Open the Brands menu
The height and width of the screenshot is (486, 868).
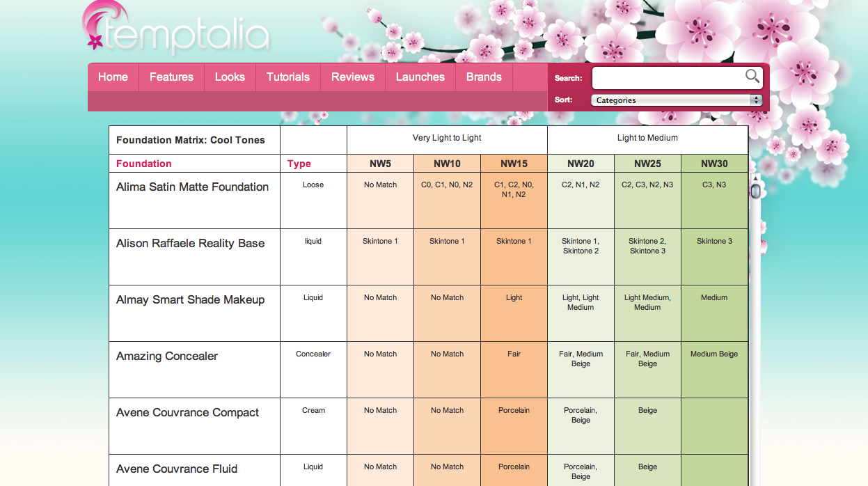[x=484, y=77]
